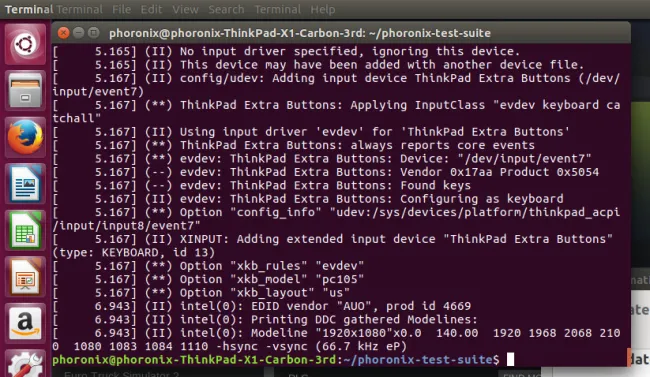Click the 'Configuring as keyboard' line
The height and width of the screenshot is (377, 650).
[x=308, y=199]
